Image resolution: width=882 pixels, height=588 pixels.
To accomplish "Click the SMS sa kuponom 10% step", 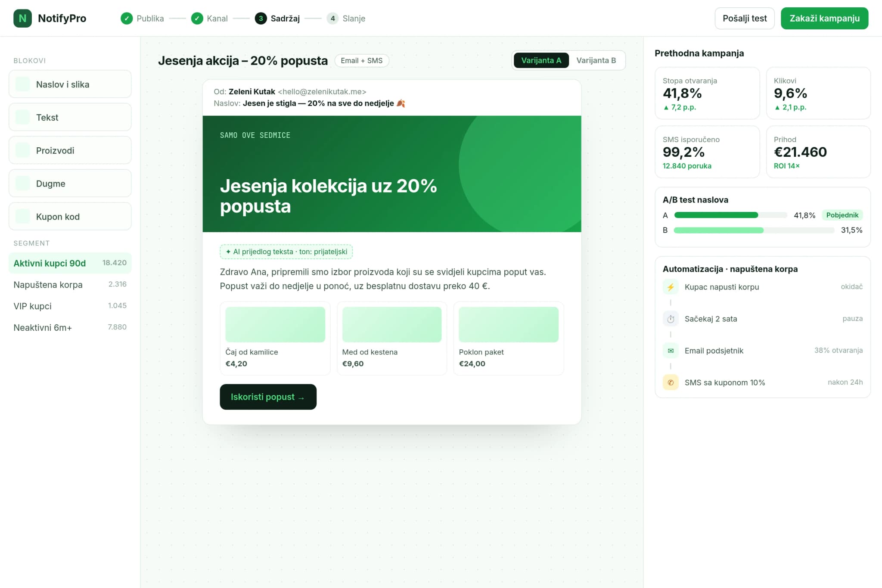I will 762,383.
